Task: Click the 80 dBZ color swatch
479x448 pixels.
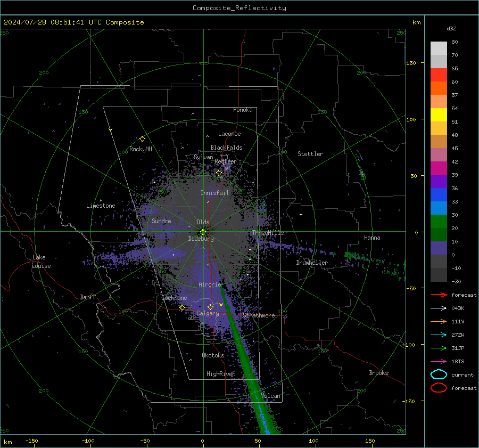Action: click(x=439, y=48)
